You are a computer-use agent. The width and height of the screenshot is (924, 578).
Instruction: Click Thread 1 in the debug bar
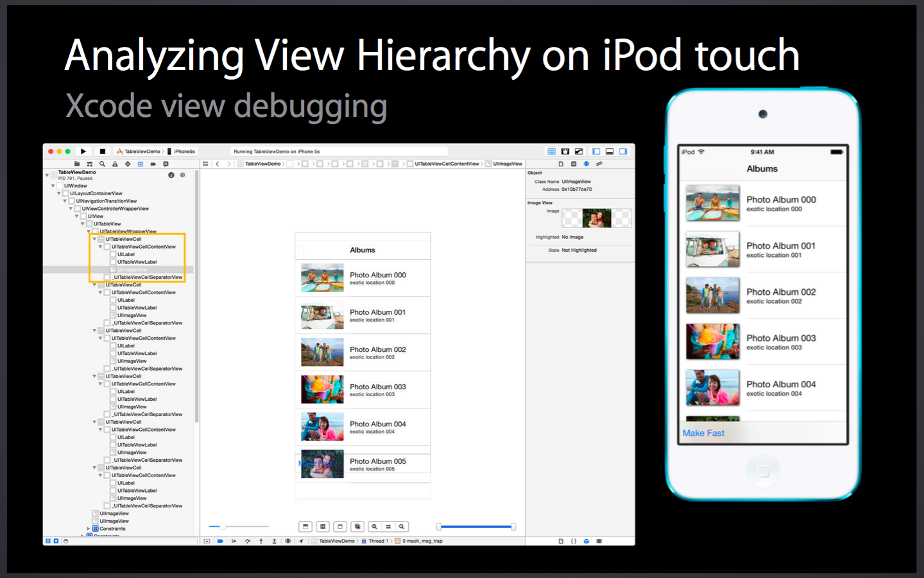(x=375, y=541)
